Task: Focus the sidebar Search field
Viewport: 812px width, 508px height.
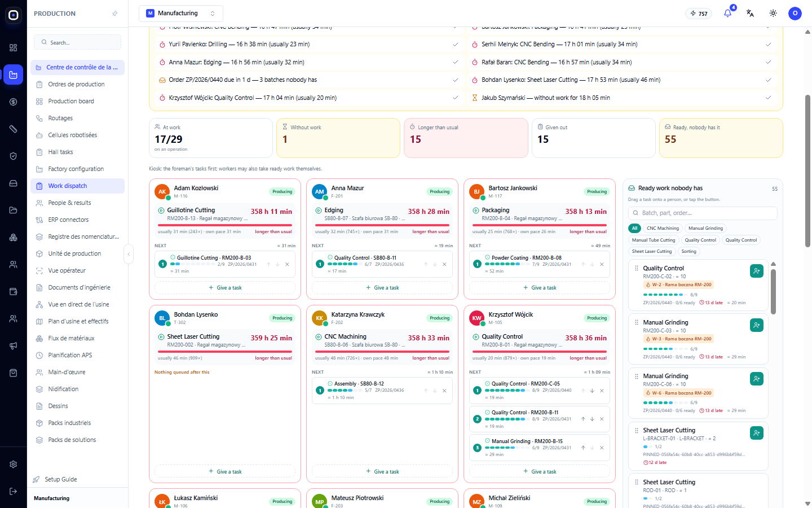Action: click(x=78, y=42)
